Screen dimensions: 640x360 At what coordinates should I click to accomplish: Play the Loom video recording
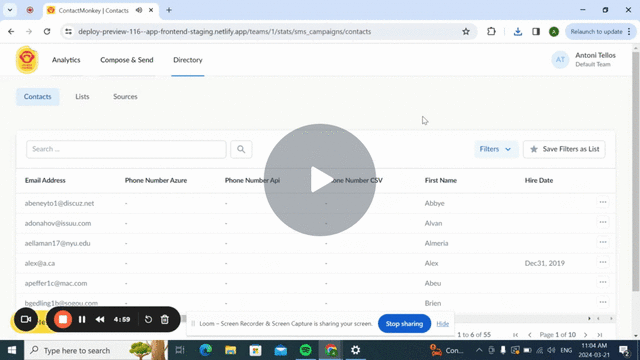[x=320, y=180]
